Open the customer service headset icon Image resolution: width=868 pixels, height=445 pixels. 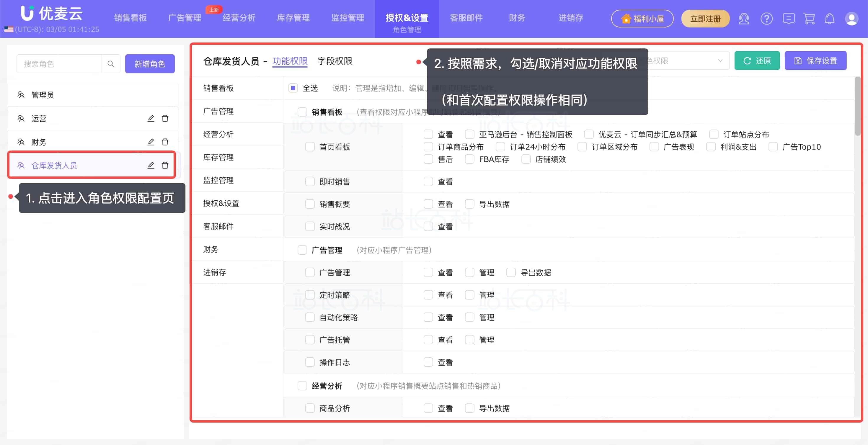pyautogui.click(x=744, y=19)
